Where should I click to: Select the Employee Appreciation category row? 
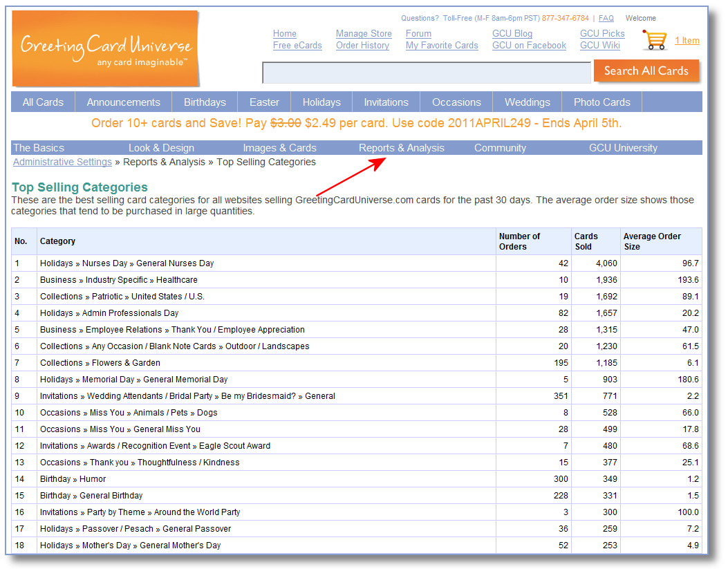357,330
